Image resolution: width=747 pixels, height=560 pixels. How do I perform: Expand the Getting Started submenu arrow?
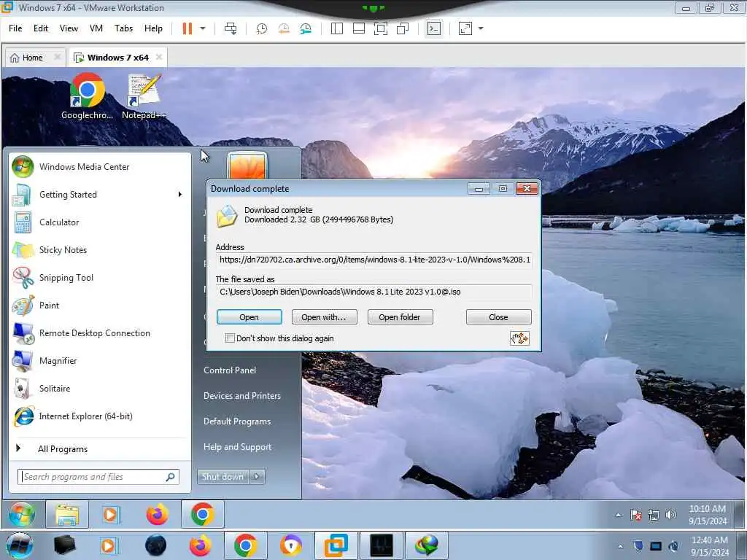click(x=179, y=194)
